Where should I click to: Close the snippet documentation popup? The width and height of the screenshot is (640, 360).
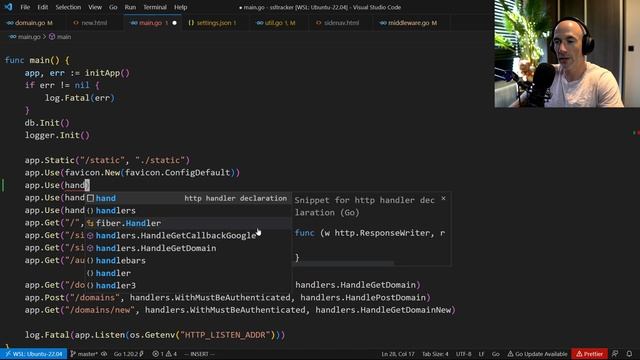(x=444, y=198)
